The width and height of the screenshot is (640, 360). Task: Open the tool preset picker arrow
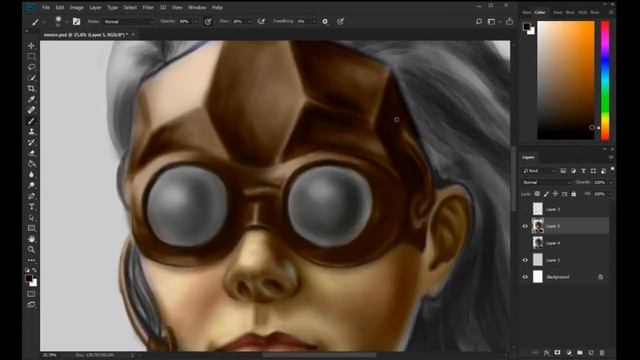click(x=43, y=22)
